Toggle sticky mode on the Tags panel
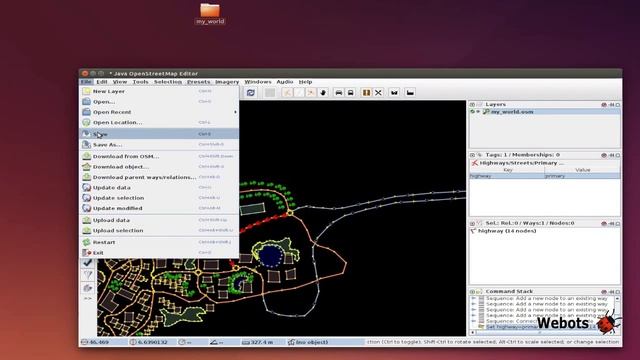This screenshot has height=360, width=640. point(611,155)
